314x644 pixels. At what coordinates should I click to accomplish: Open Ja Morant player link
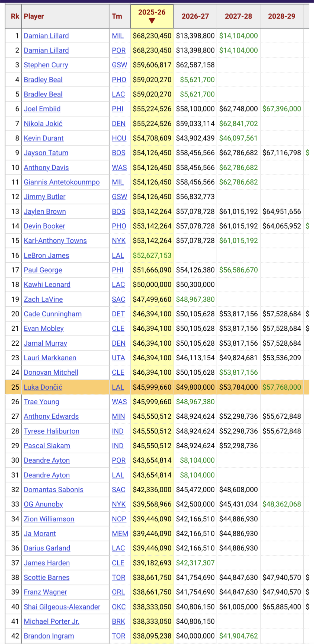click(40, 533)
